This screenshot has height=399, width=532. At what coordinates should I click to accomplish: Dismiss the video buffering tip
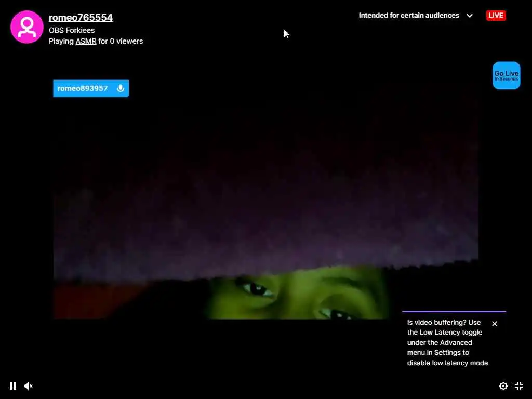495,324
